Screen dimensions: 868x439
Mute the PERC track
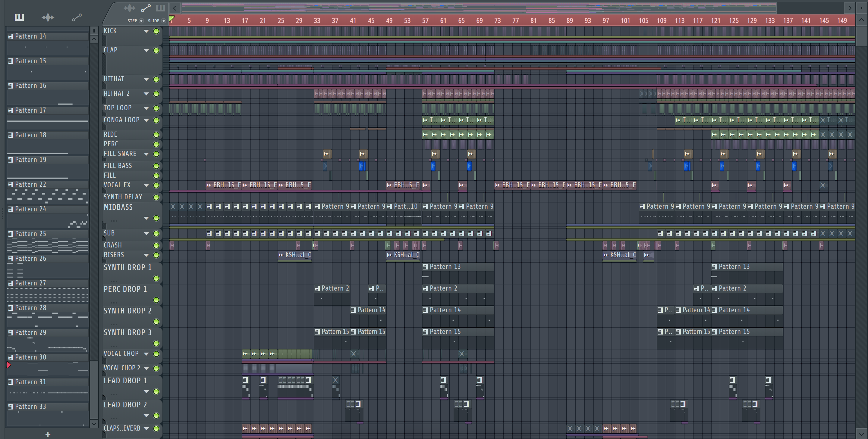click(156, 145)
